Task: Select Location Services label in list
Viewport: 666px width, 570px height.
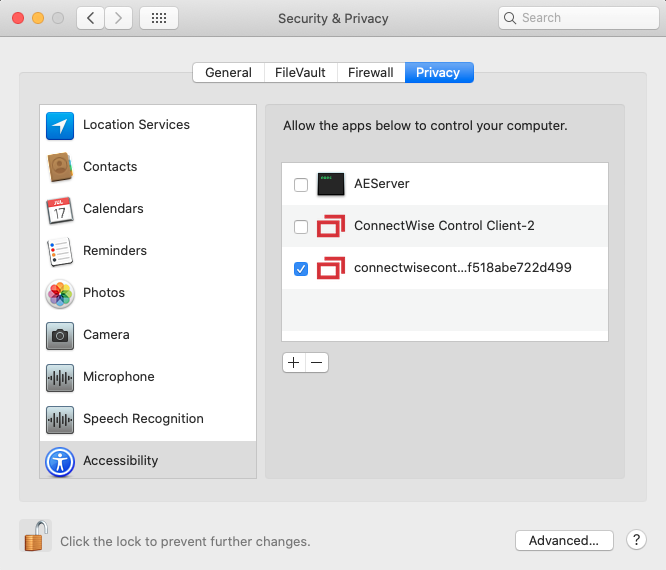Action: 136,124
